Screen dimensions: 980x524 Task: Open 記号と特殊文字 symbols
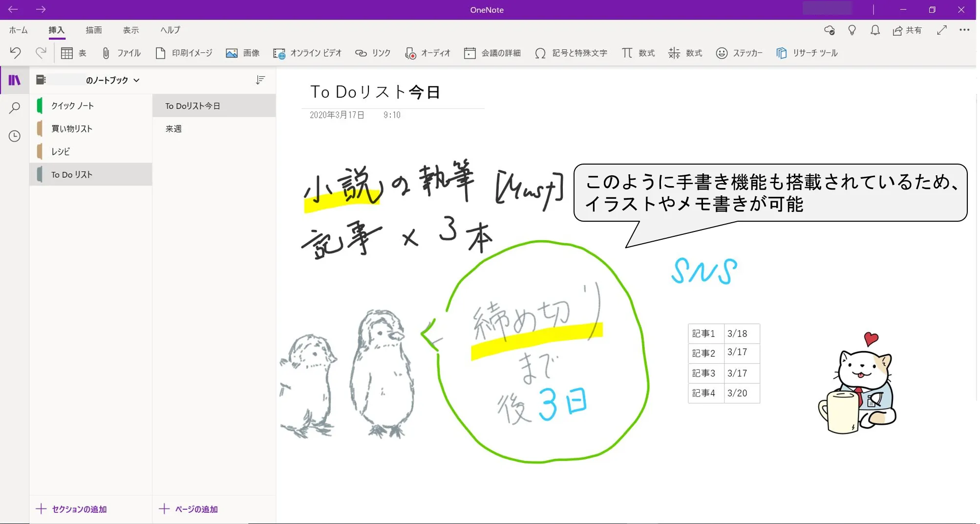[x=571, y=53]
